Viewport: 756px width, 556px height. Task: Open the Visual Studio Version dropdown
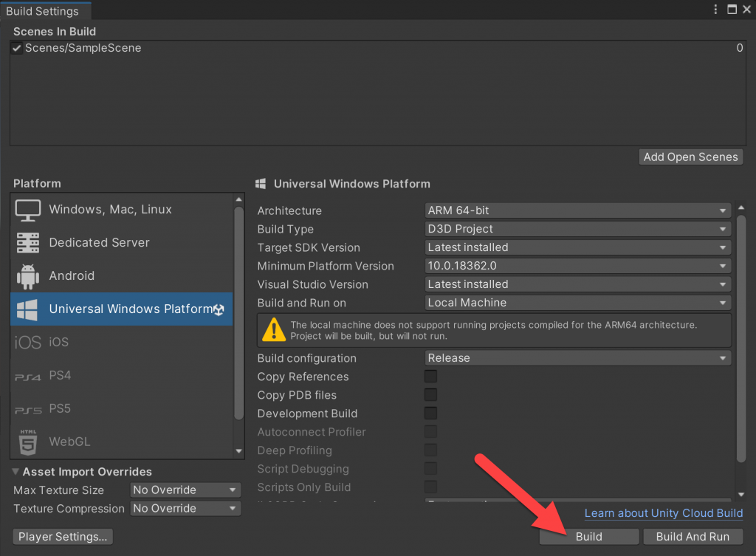pos(577,284)
